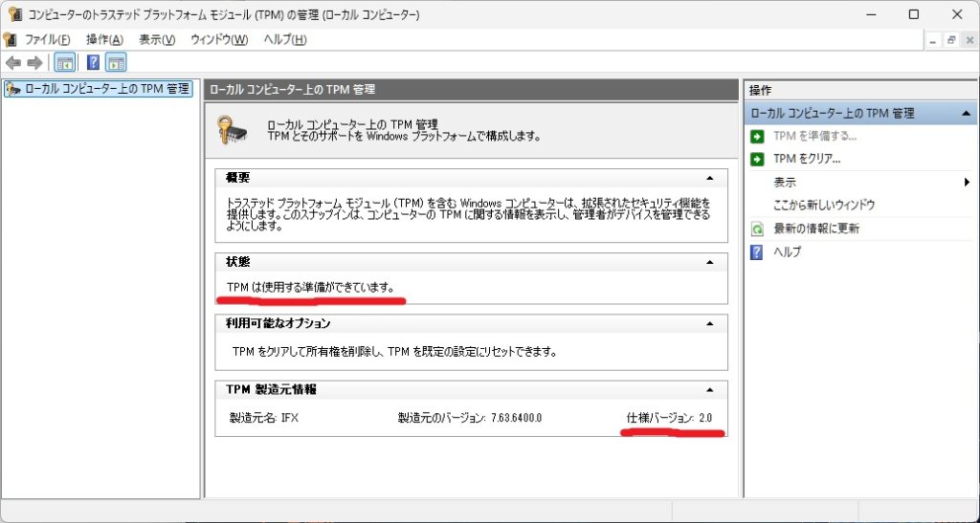This screenshot has height=523, width=980.
Task: Click the Forward arrow toolbar icon
Action: [x=34, y=63]
